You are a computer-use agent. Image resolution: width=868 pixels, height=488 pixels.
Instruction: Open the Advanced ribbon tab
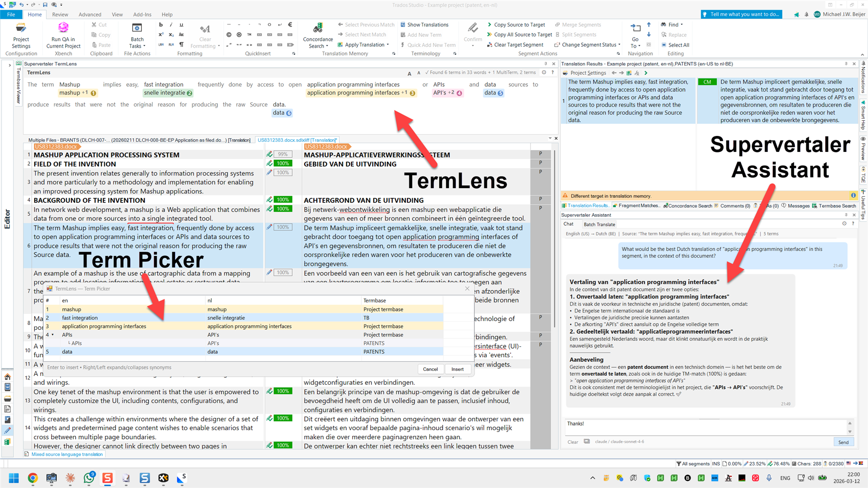(x=90, y=14)
